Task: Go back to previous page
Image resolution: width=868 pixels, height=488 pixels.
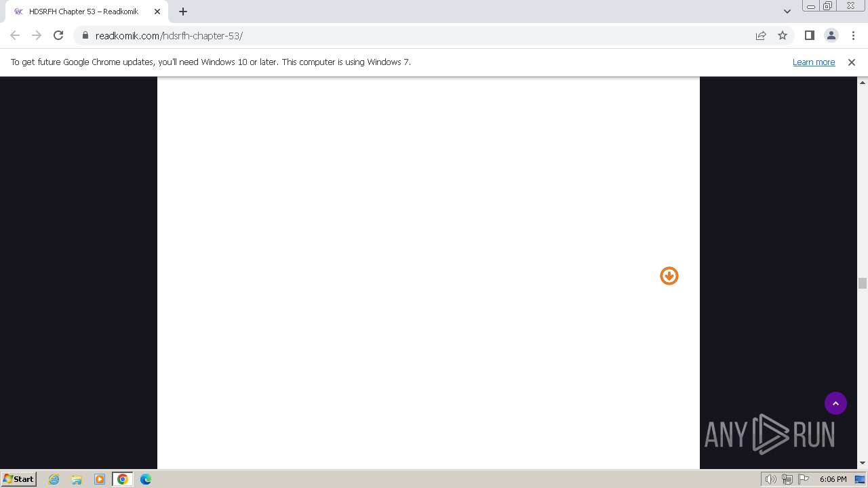Action: 15,35
